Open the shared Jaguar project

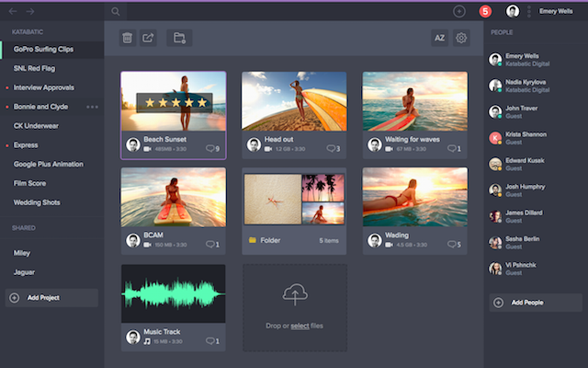(25, 271)
